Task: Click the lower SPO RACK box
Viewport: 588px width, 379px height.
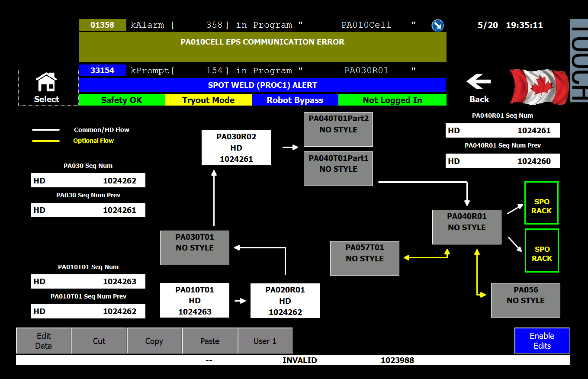Action: (542, 251)
